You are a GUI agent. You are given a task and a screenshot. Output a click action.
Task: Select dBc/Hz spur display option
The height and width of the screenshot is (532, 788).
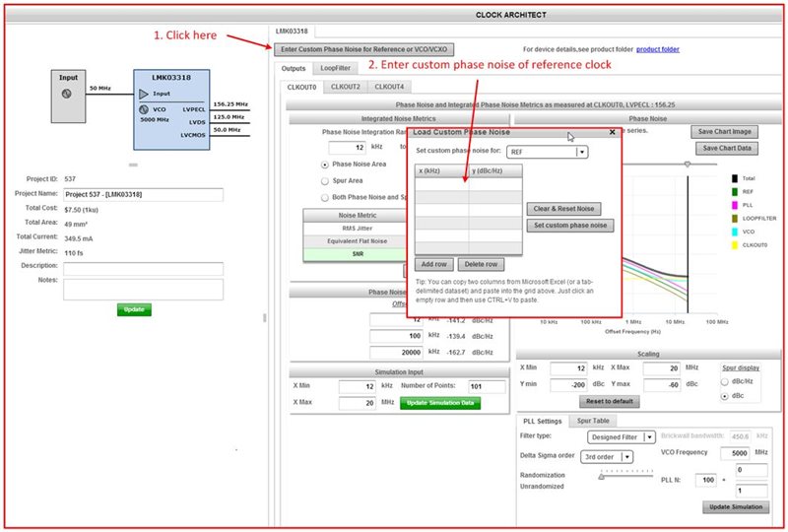[x=725, y=381]
